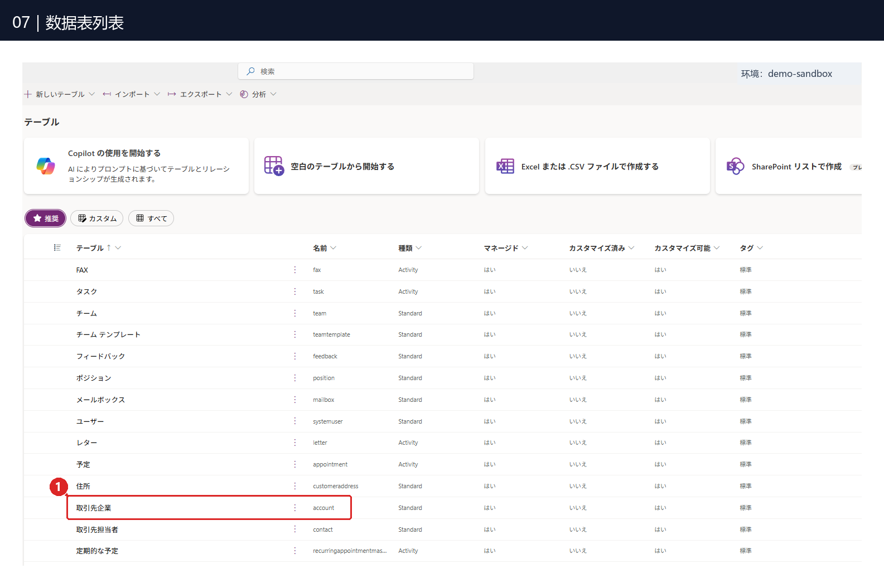Open the more options dots for メールボックス row
Viewport: 884px width, 588px height.
[295, 400]
